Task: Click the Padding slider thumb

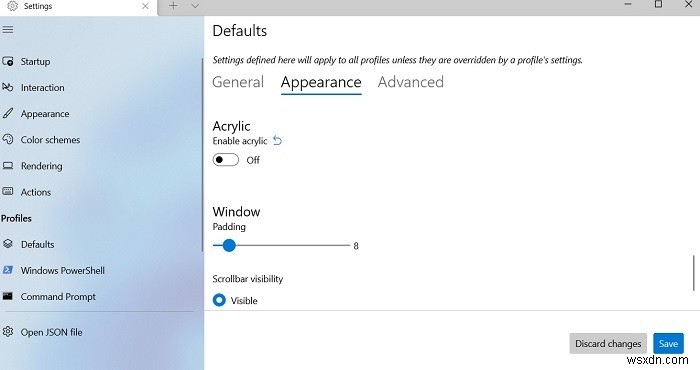Action: coord(229,245)
